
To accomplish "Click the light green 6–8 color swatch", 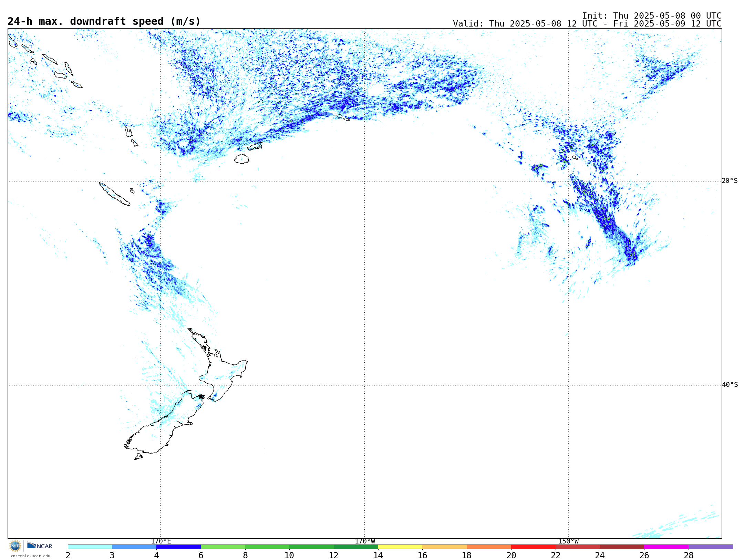I will click(223, 547).
